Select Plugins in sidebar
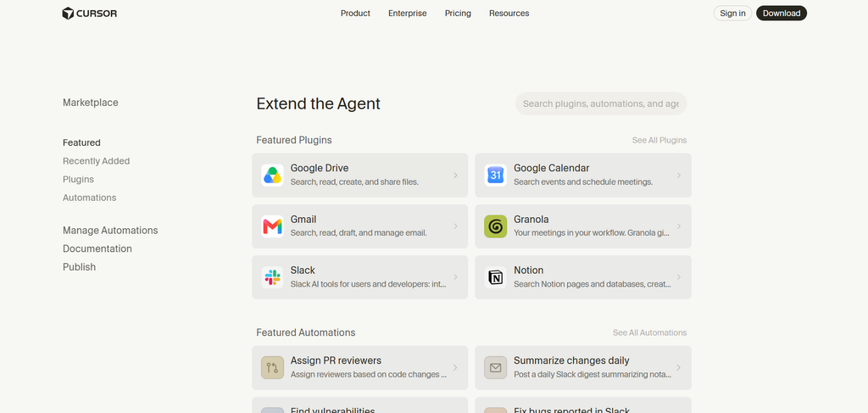This screenshot has height=413, width=868. (78, 180)
